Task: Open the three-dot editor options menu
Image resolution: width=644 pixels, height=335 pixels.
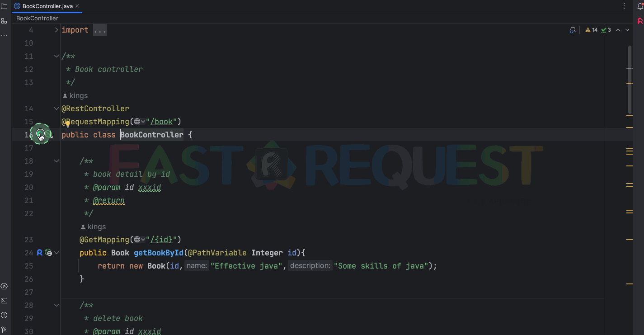Action: 624,5
